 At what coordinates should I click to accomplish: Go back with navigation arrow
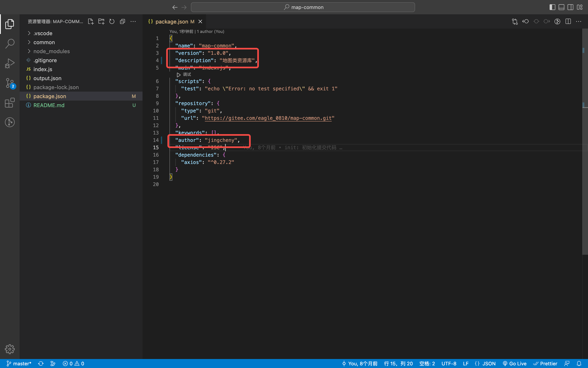(175, 7)
